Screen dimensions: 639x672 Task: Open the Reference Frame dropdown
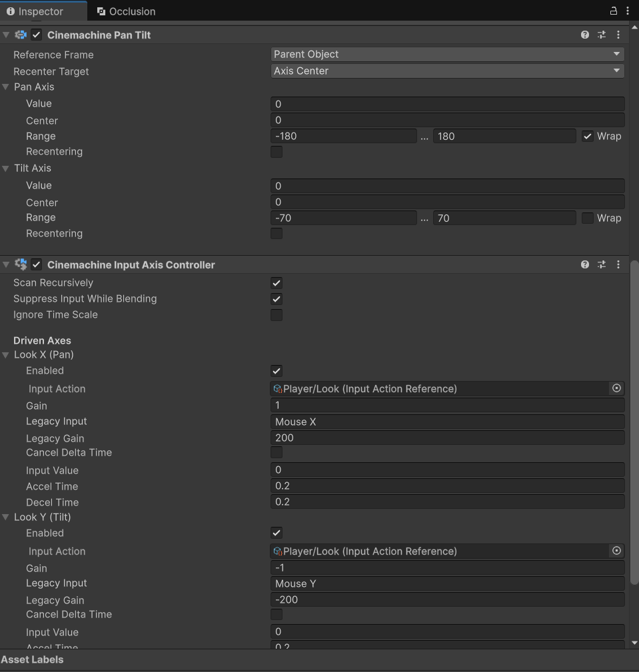point(446,54)
